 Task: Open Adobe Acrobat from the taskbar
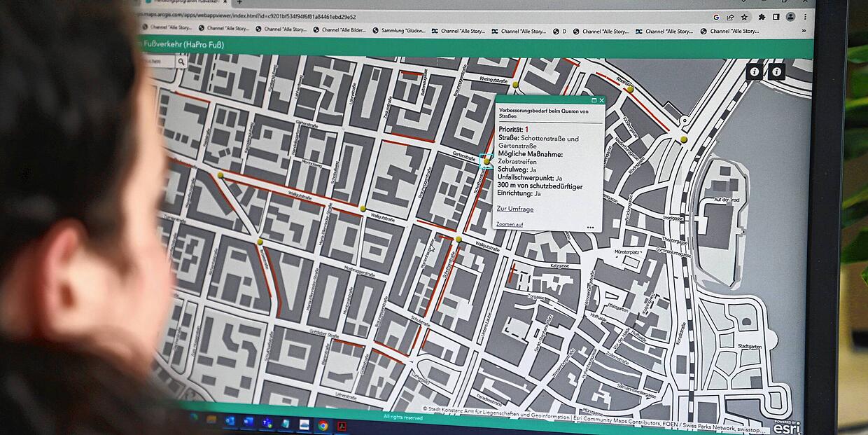point(342,425)
